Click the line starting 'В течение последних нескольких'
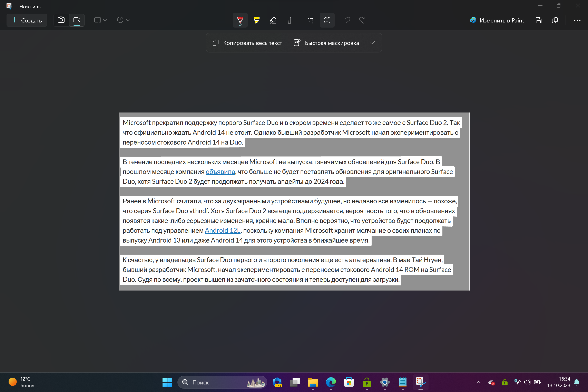 pyautogui.click(x=281, y=162)
